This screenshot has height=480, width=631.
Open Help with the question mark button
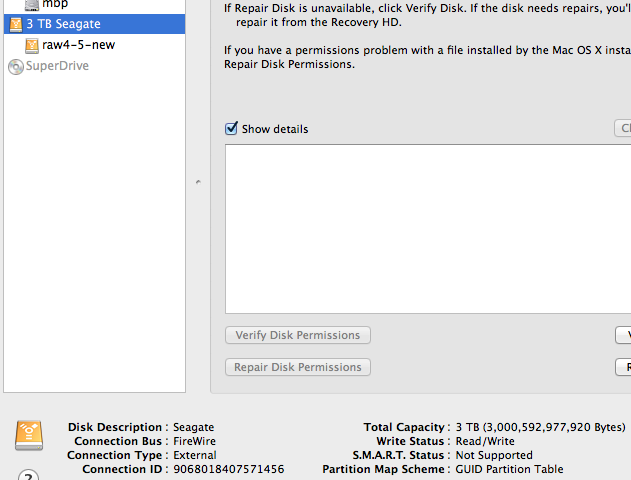click(29, 475)
